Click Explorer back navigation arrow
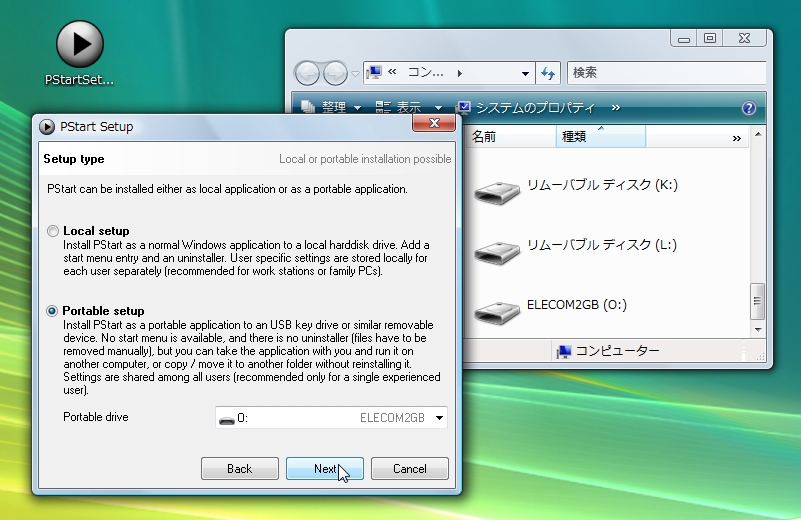 [x=308, y=73]
